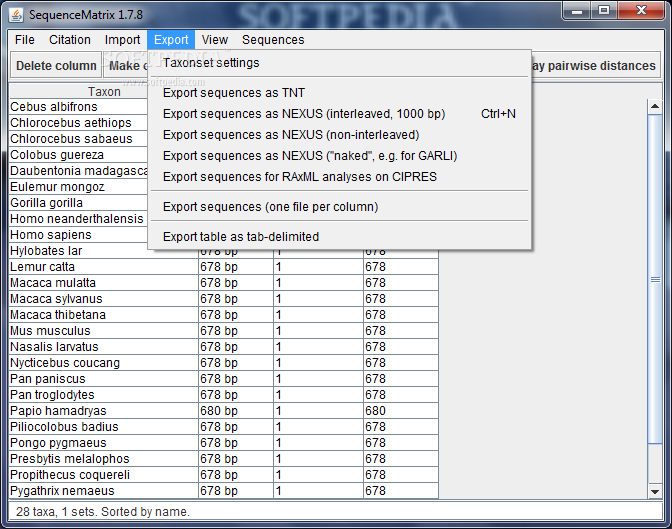Minimize the SequenceMatrix window
672x529 pixels.
pos(577,11)
